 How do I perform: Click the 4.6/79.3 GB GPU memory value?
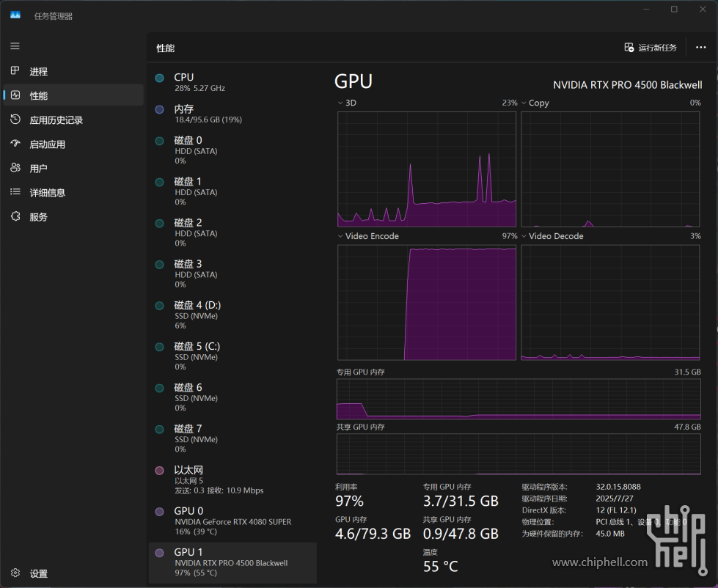coord(373,534)
